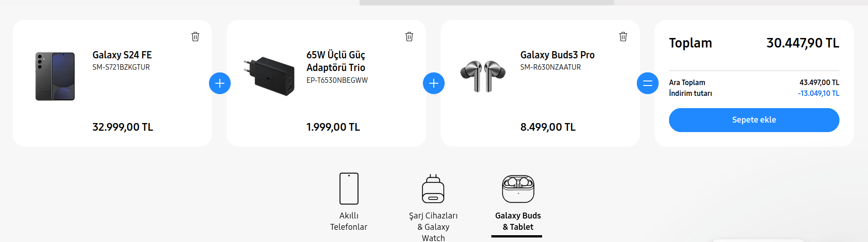Click the black power adapter image
868x242 pixels.
click(270, 76)
